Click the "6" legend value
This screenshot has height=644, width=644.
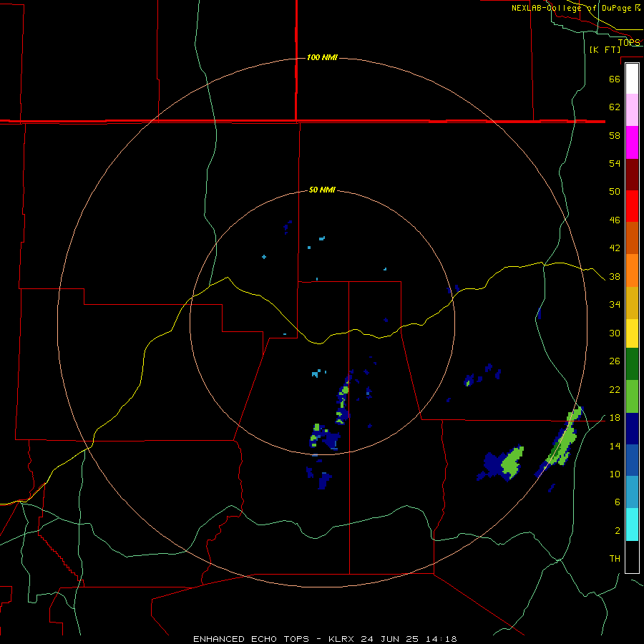(x=617, y=502)
